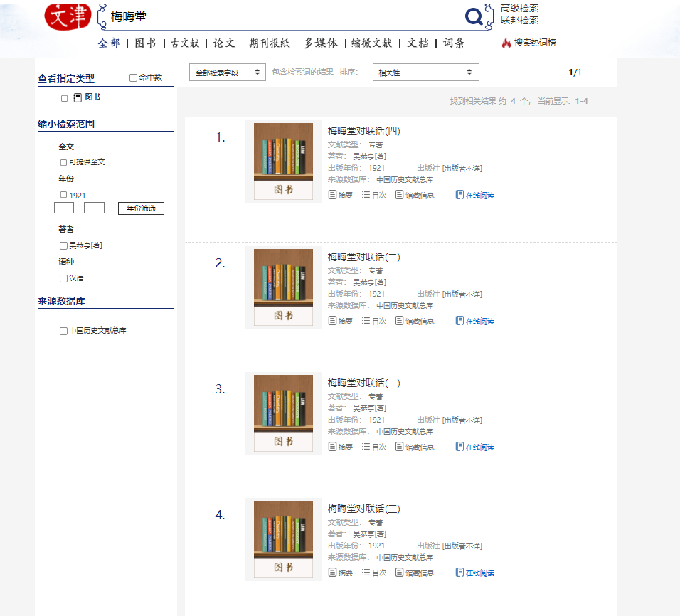Switch to the 古文献 tab
This screenshot has width=680, height=616.
[x=185, y=43]
